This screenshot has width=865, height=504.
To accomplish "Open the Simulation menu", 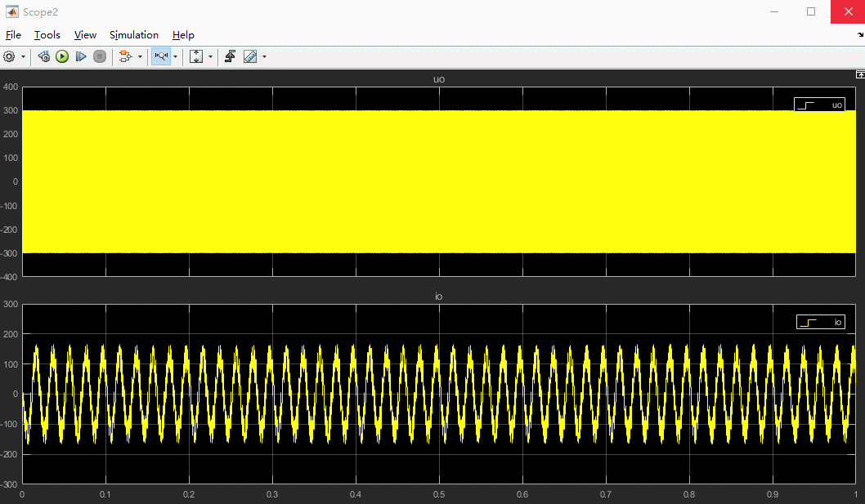I will pyautogui.click(x=134, y=35).
